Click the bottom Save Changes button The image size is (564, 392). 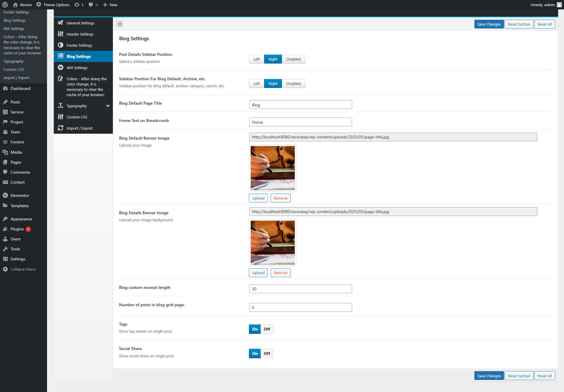[489, 376]
